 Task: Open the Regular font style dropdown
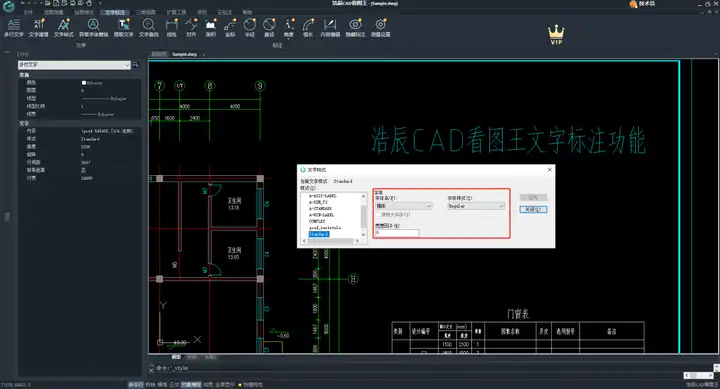point(476,206)
